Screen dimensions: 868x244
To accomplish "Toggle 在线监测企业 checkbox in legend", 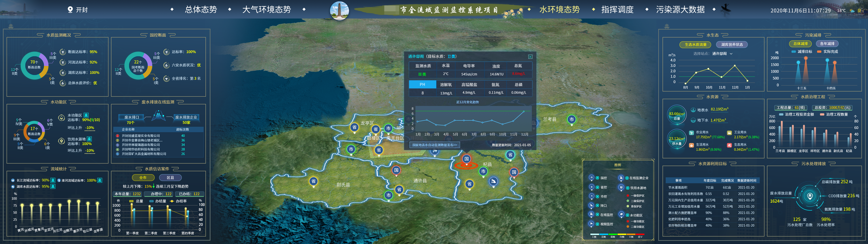I will tap(627, 178).
